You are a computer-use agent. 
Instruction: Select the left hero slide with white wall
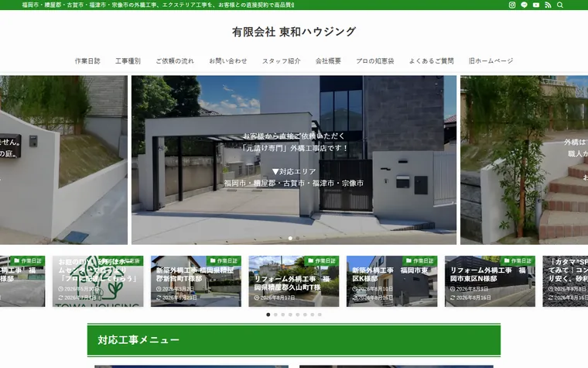[x=63, y=160]
